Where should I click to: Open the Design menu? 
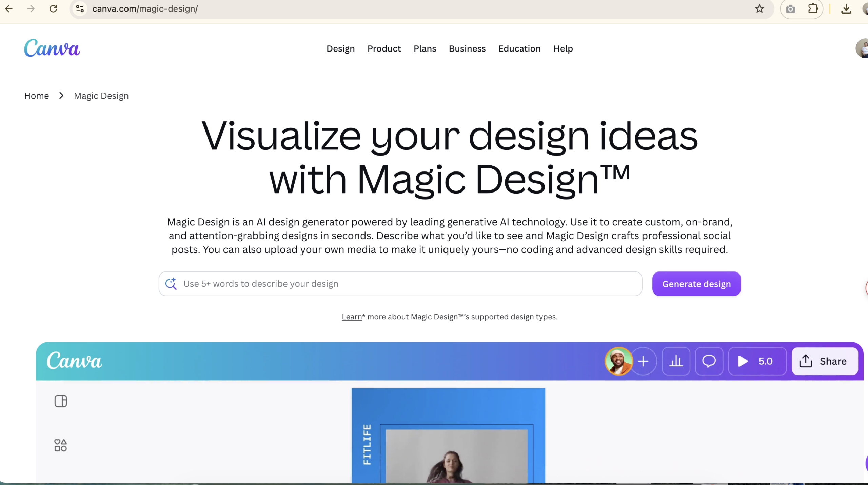point(340,48)
